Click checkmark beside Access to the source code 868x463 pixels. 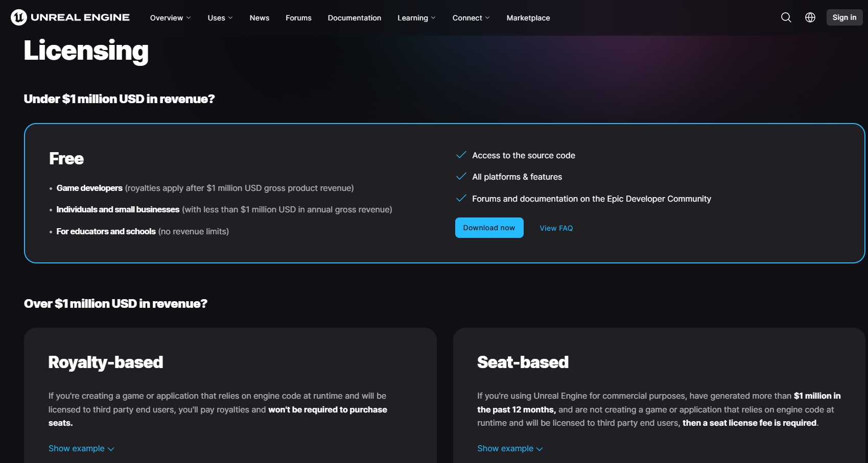(461, 155)
